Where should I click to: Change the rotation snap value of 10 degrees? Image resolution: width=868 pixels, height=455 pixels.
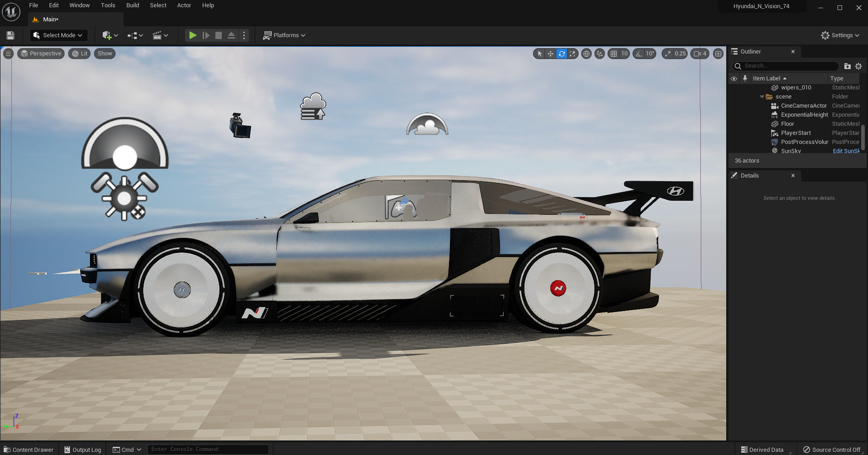click(650, 54)
